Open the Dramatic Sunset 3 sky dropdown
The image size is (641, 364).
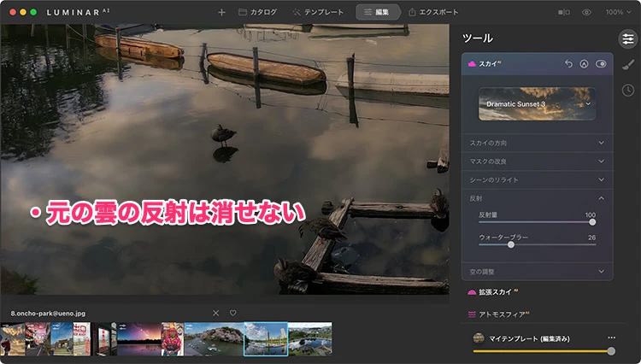[x=537, y=103]
